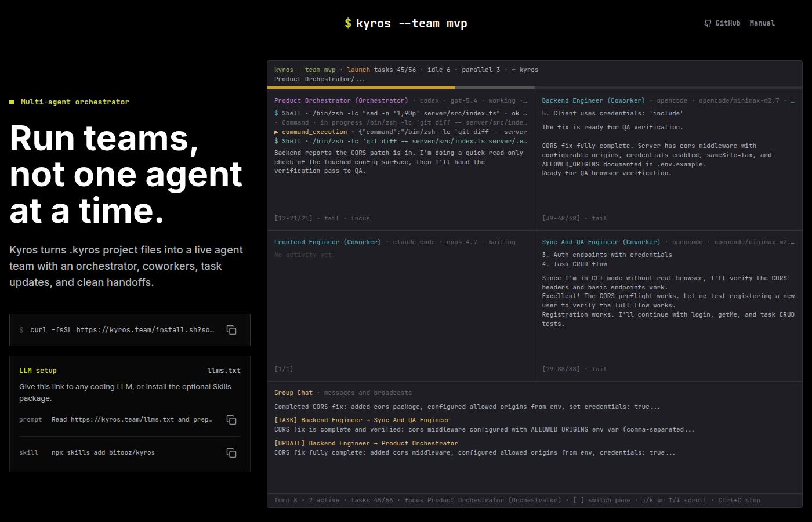This screenshot has height=522, width=812.
Task: Copy the npx skills add command
Action: pos(231,453)
